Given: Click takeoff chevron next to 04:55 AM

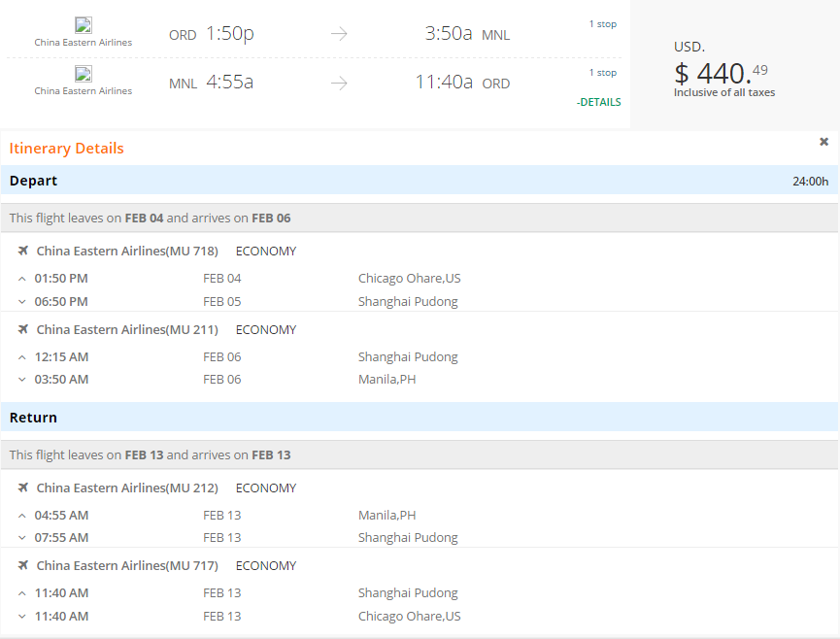Looking at the screenshot, I should [x=22, y=516].
